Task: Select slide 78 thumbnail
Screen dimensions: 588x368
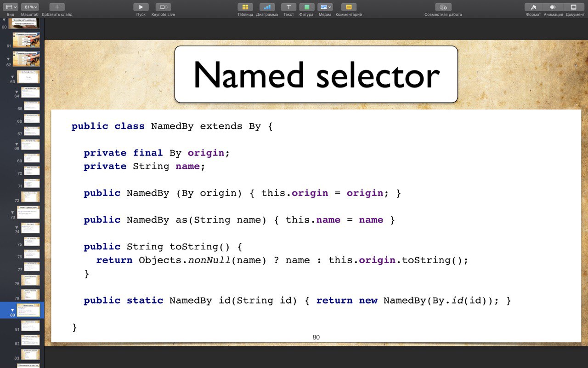Action: (x=30, y=280)
